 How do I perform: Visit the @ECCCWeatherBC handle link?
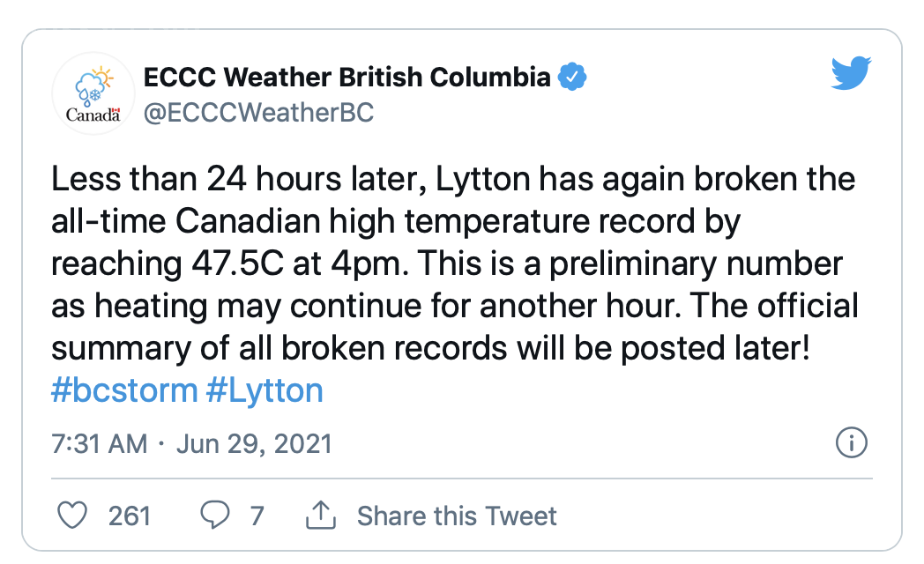pyautogui.click(x=257, y=114)
